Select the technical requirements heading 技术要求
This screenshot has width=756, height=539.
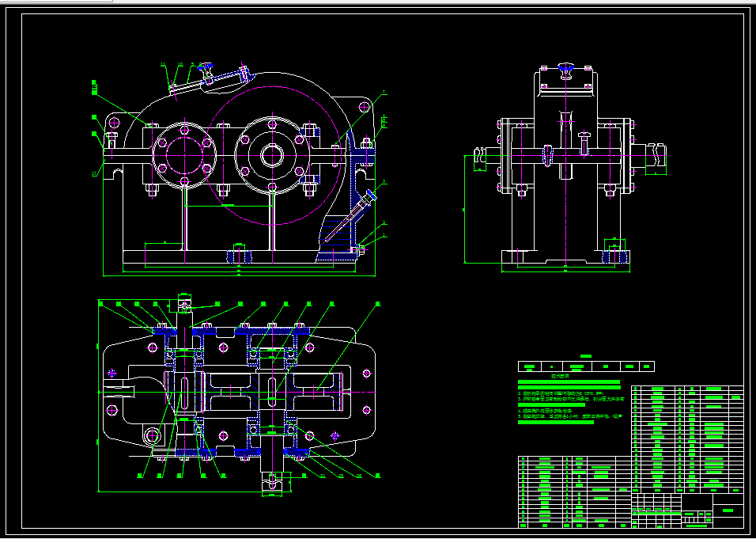[560, 375]
